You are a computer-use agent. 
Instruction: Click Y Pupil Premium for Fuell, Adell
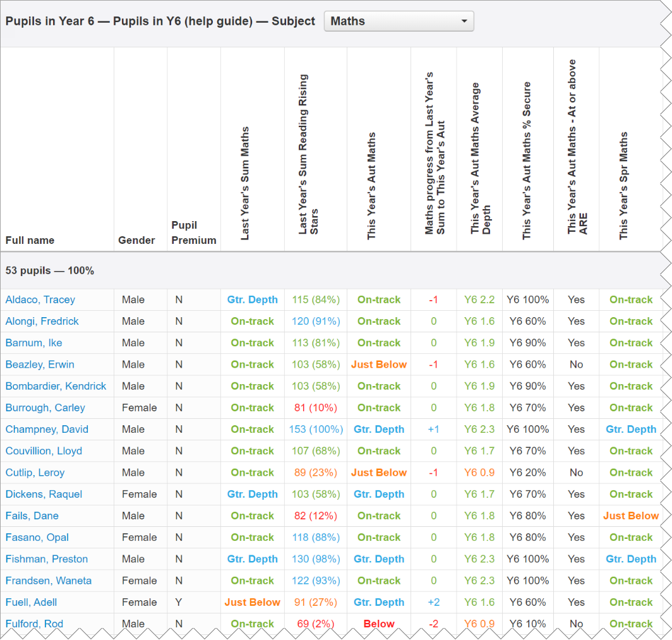(x=179, y=602)
